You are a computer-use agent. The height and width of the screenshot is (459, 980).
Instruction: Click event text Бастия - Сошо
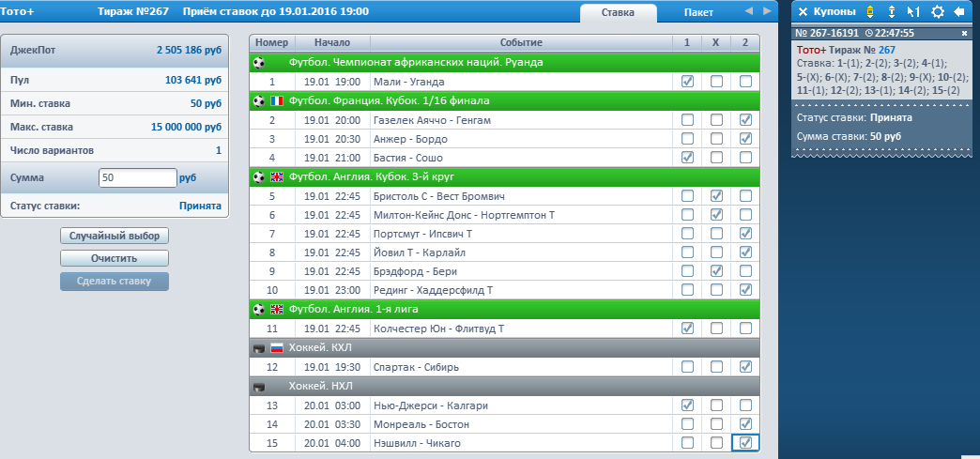click(408, 158)
